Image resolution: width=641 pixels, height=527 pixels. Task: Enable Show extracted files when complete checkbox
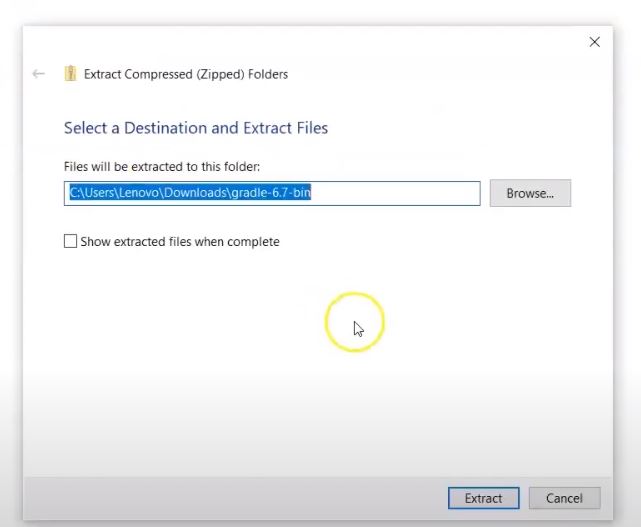[x=70, y=241]
